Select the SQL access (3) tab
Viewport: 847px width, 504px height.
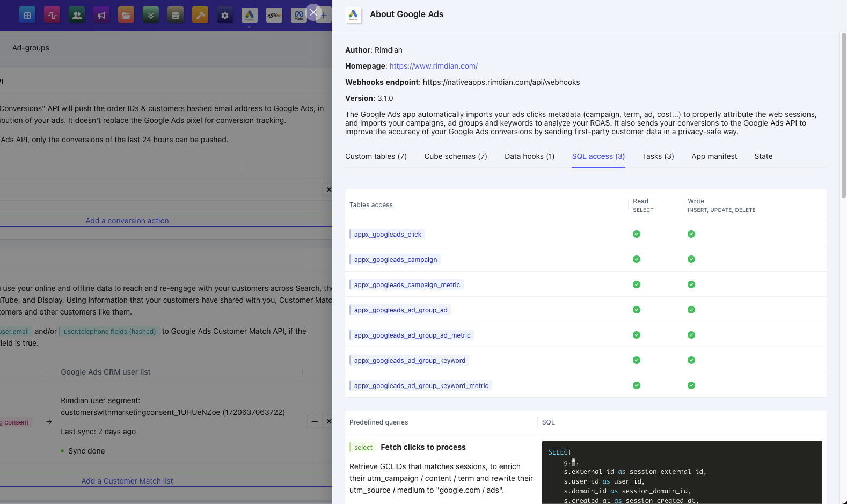pos(598,156)
